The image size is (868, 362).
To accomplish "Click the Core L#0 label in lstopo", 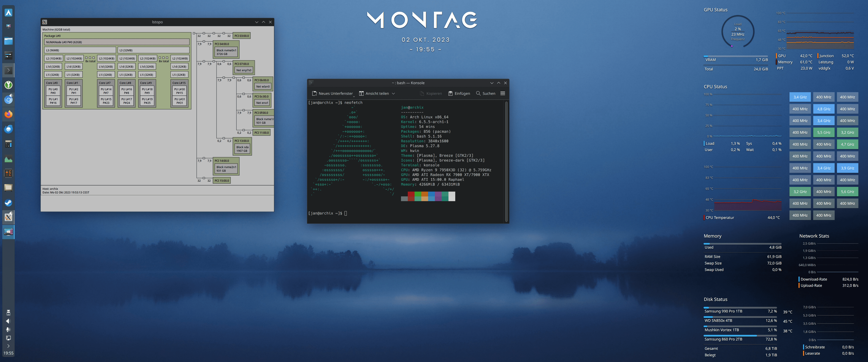I will (x=52, y=83).
